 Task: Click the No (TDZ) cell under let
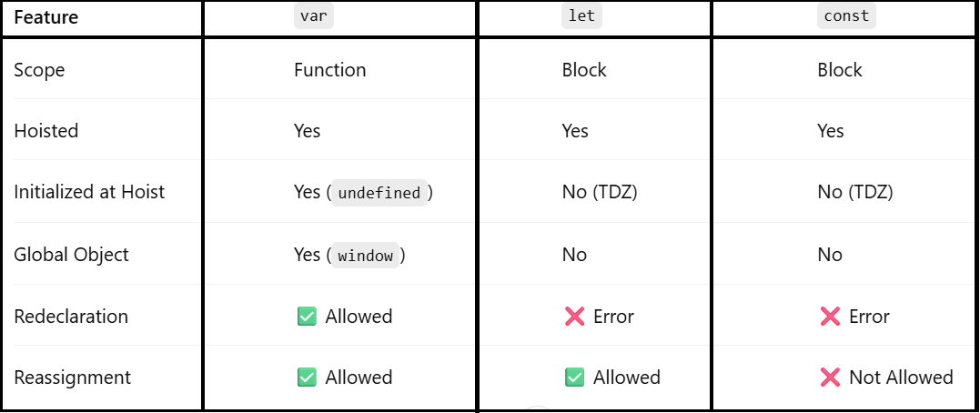(600, 192)
